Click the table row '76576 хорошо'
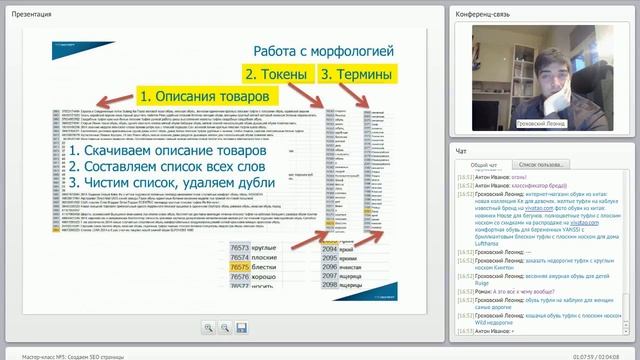 click(254, 277)
